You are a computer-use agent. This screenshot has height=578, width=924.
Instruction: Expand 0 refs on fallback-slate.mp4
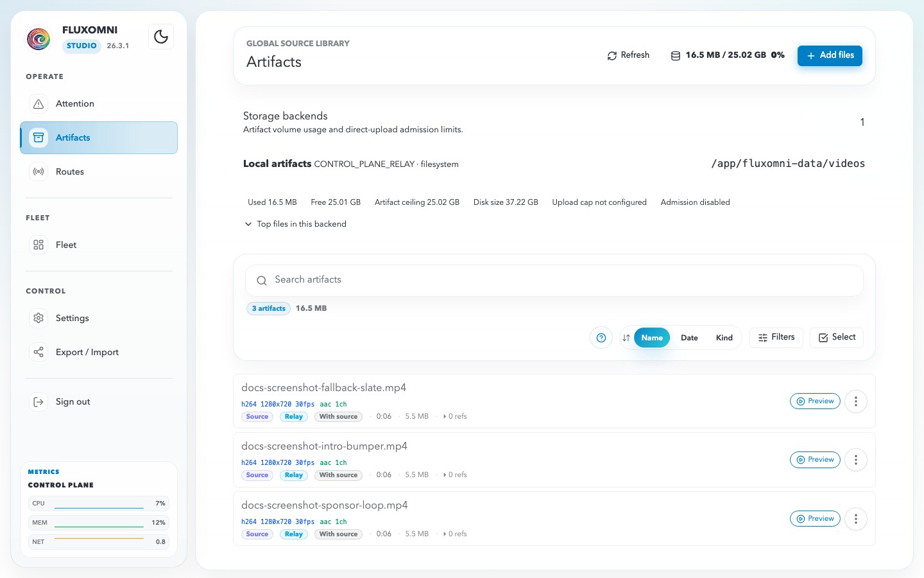coord(455,417)
